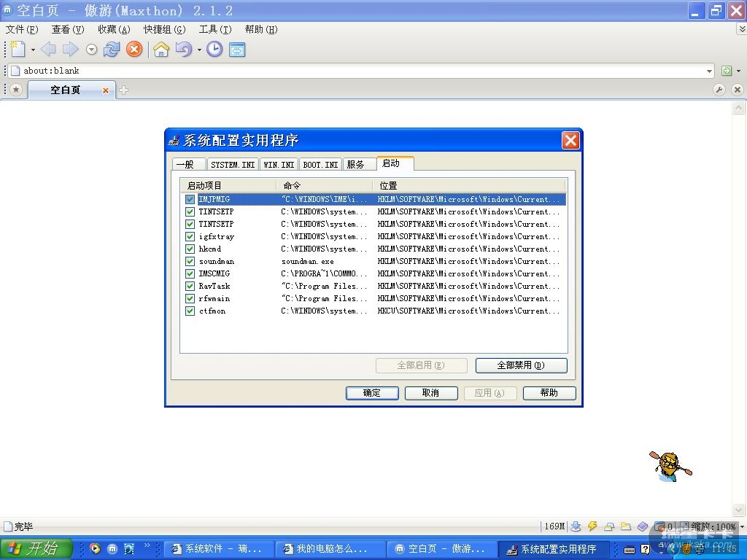This screenshot has height=560, width=747.
Task: Uncheck the rfwmain startup item
Action: (190, 298)
